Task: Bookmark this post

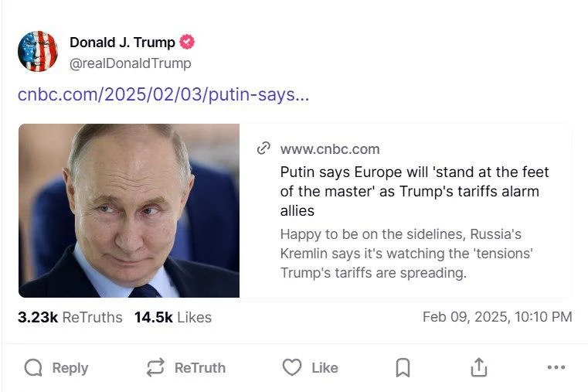Action: [x=403, y=368]
